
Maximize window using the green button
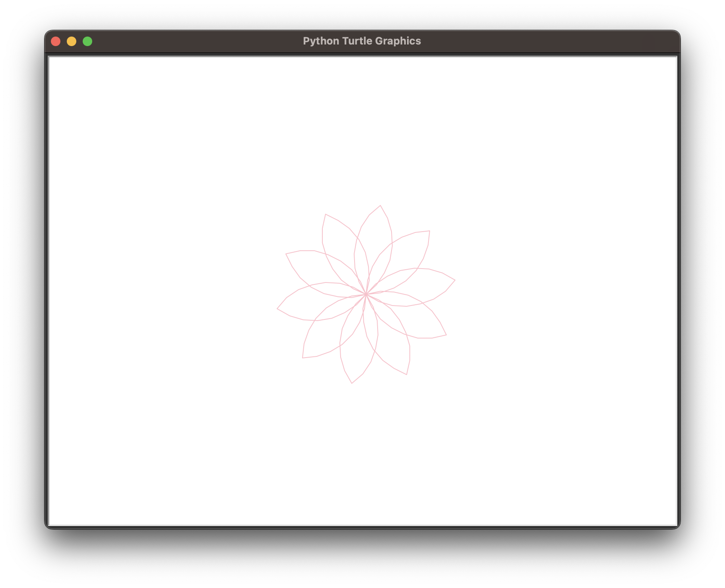pos(87,41)
